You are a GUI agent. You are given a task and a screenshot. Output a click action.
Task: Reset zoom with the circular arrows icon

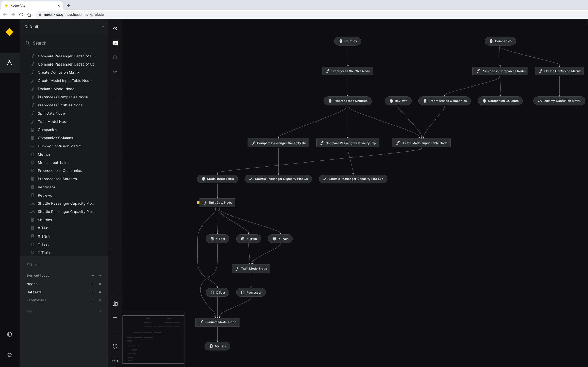click(115, 346)
